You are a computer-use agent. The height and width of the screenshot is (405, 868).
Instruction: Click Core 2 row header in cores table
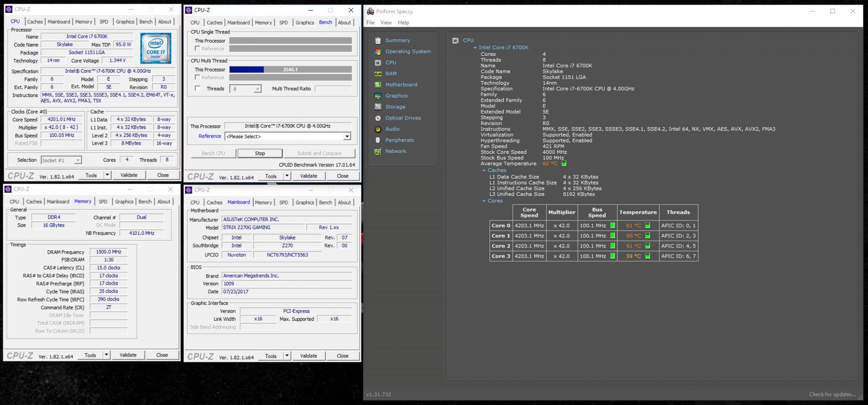(501, 246)
